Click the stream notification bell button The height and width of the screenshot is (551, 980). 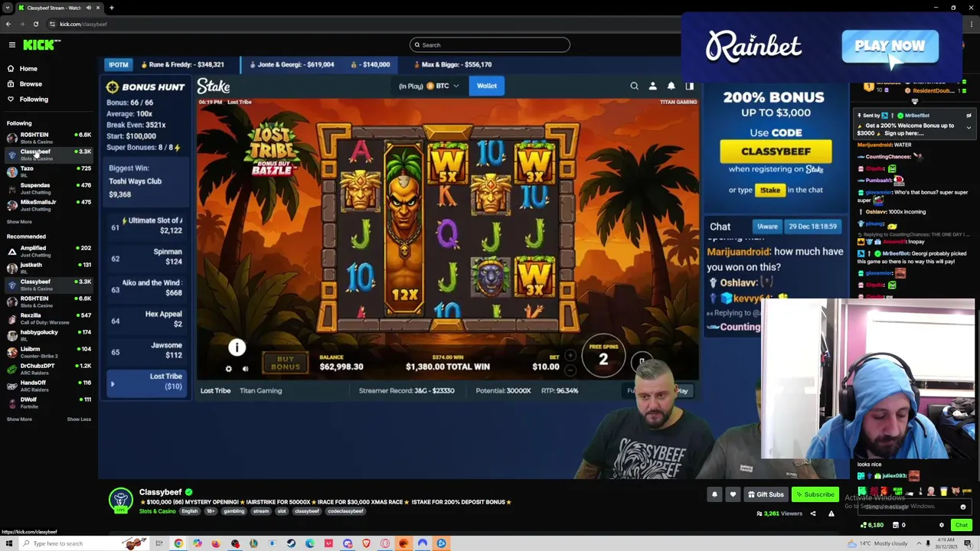714,494
